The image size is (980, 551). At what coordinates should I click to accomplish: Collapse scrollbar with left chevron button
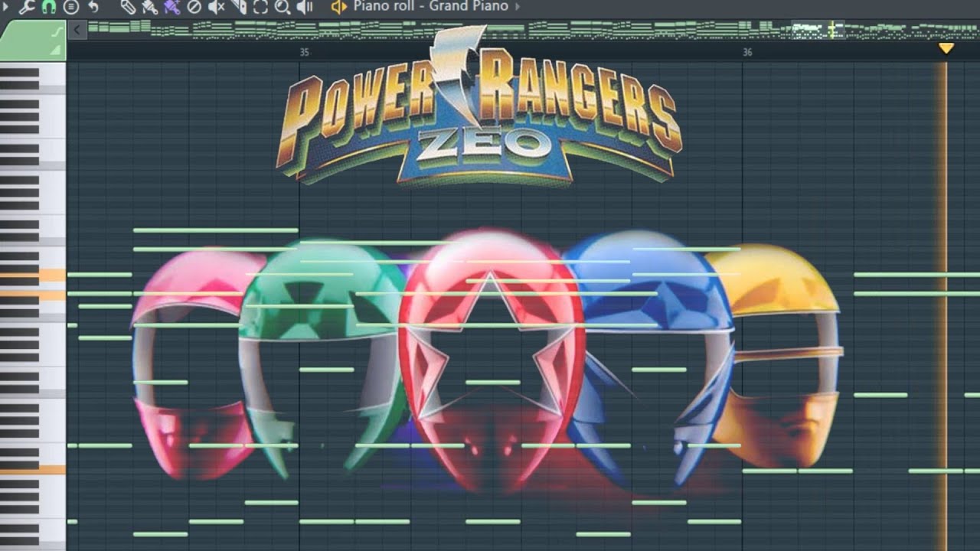point(77,30)
